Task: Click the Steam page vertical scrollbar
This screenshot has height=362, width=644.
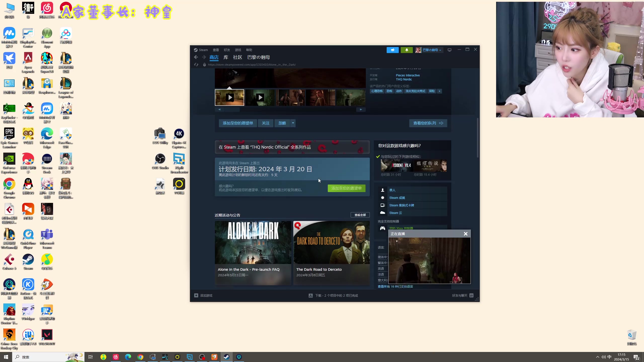Action: [477, 138]
